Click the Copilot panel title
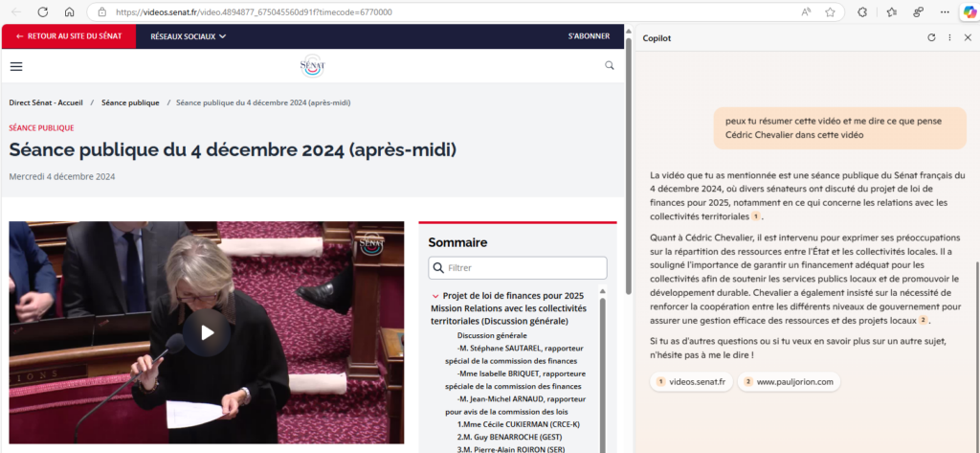 (657, 38)
